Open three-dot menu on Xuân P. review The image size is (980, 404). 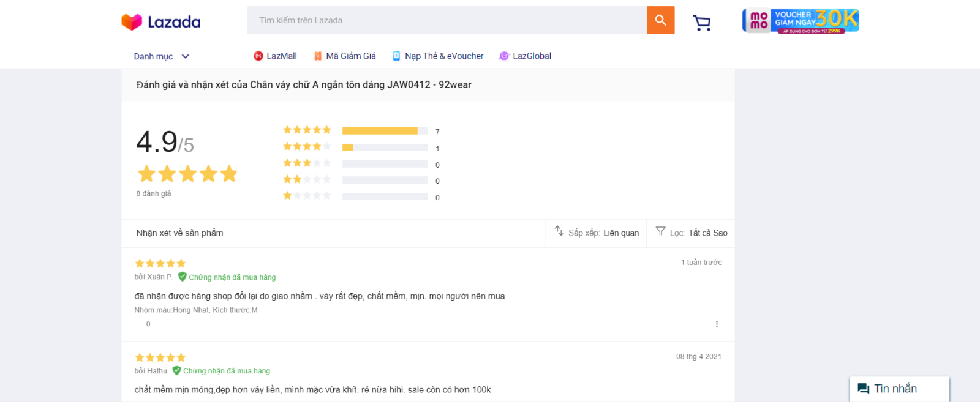(717, 324)
